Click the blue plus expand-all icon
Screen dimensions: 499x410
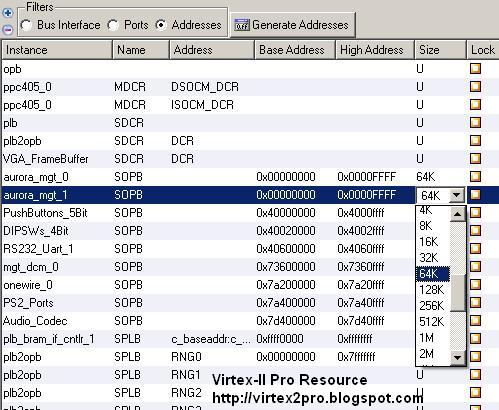tap(8, 13)
